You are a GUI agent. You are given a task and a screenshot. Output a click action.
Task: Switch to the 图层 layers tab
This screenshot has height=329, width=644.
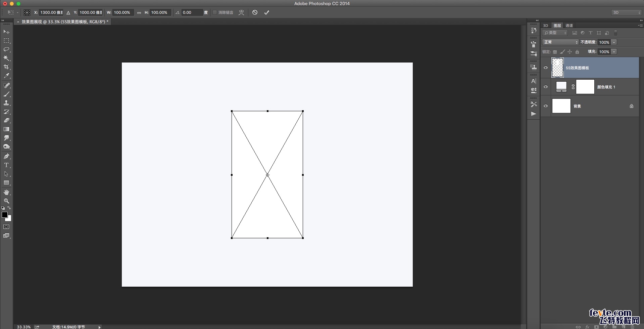pyautogui.click(x=557, y=26)
